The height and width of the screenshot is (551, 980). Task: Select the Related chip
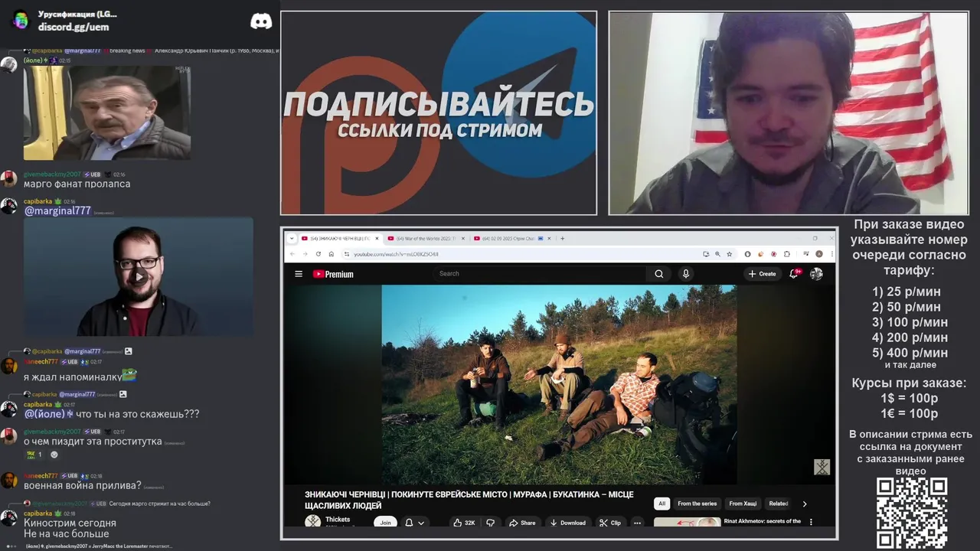click(779, 504)
